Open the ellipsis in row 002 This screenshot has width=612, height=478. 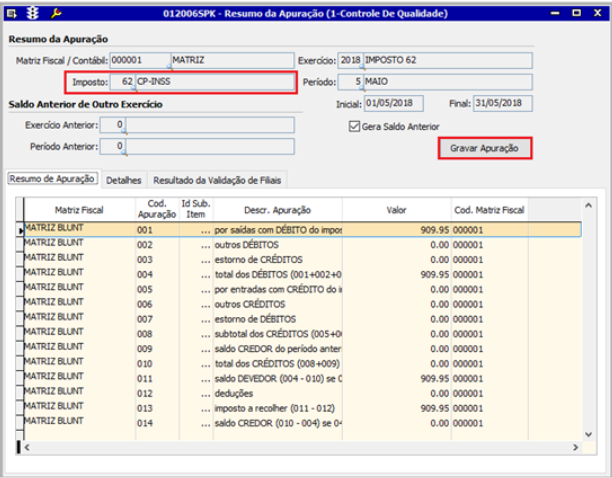pyautogui.click(x=206, y=245)
